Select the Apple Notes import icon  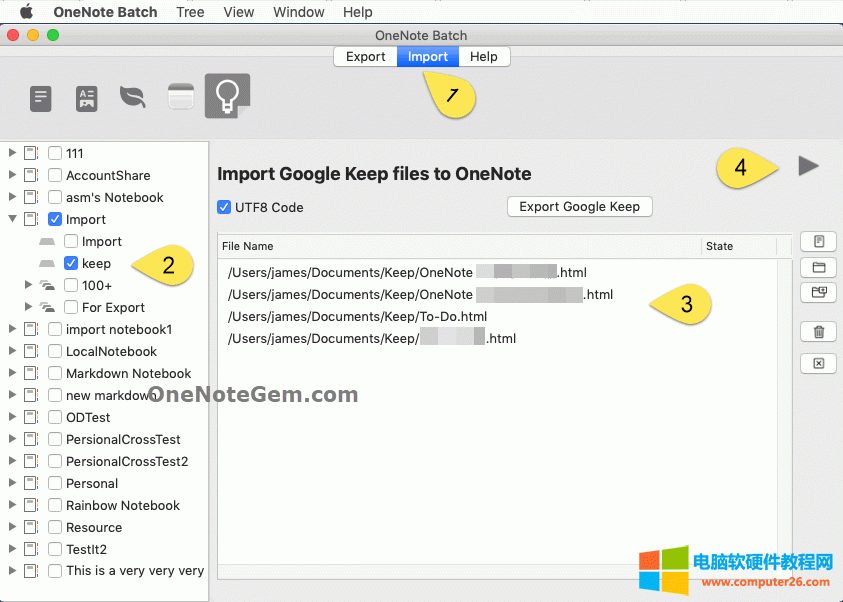point(180,97)
